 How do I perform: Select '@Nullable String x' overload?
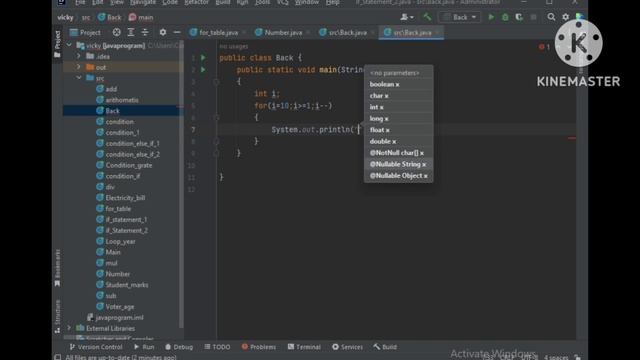point(398,164)
